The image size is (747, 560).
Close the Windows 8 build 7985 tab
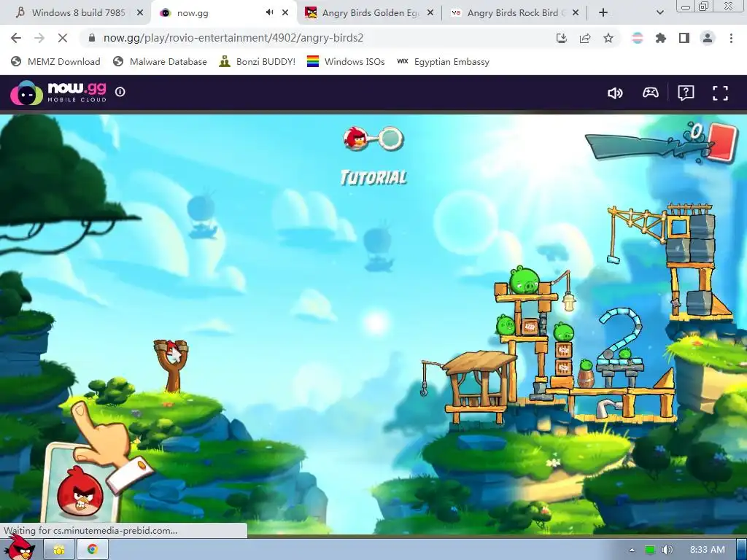140,13
